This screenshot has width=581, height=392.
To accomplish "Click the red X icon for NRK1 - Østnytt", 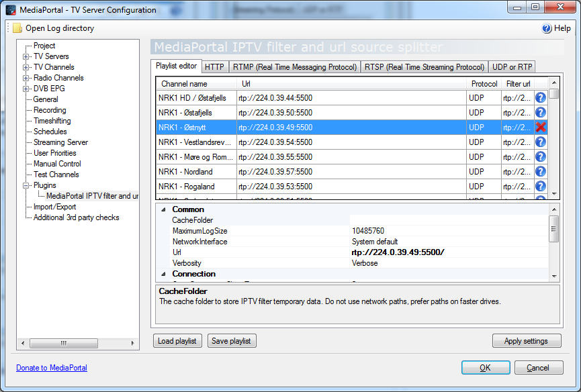I will click(x=541, y=128).
